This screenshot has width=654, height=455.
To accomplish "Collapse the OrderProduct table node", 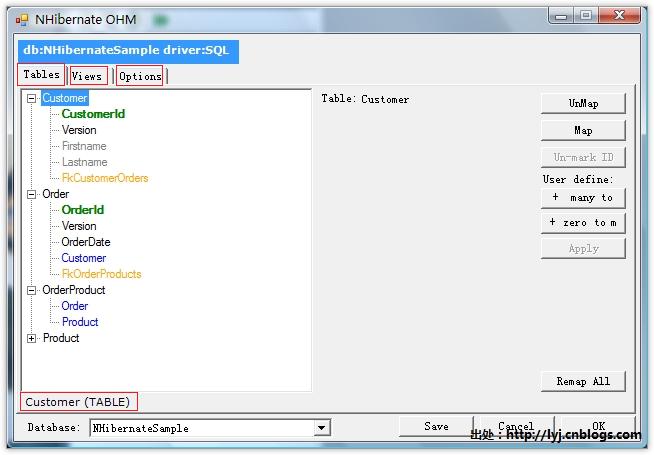I will (x=31, y=290).
